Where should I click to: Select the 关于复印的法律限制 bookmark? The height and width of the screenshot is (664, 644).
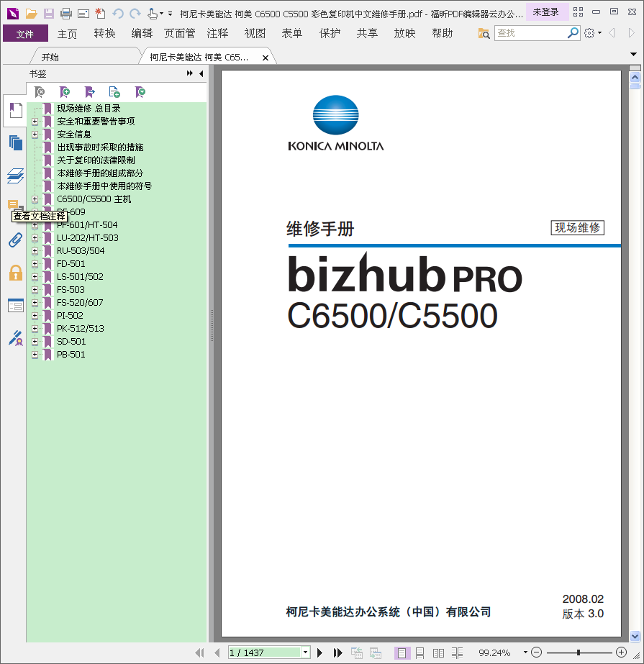(x=96, y=160)
